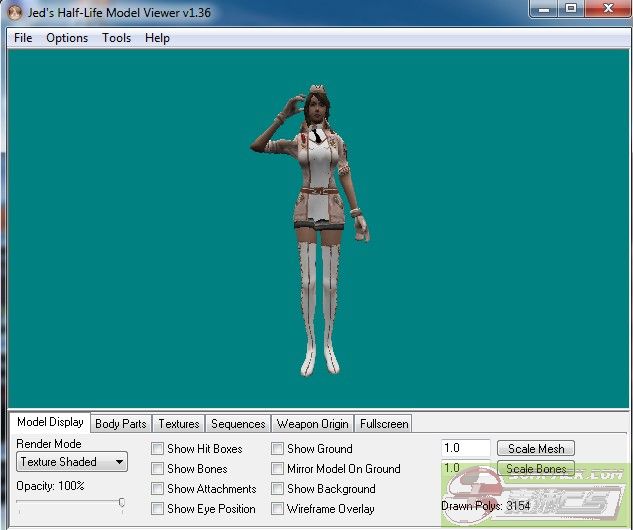Click the Scale Mesh value field
The width and height of the screenshot is (633, 530).
click(466, 448)
